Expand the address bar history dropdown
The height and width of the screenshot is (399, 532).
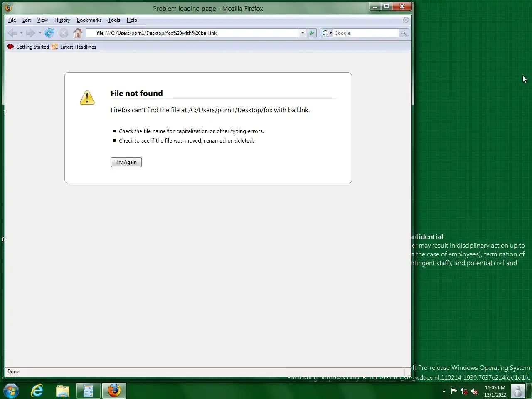point(303,33)
